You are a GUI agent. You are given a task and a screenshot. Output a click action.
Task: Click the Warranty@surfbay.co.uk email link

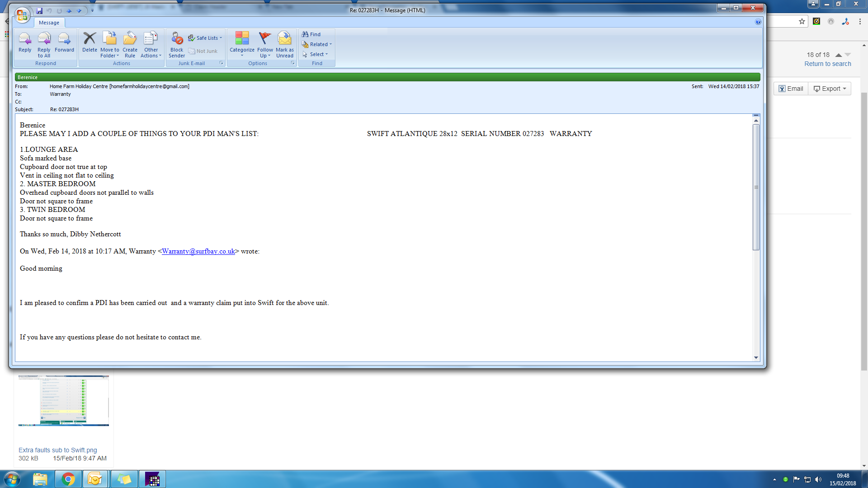[x=198, y=251]
